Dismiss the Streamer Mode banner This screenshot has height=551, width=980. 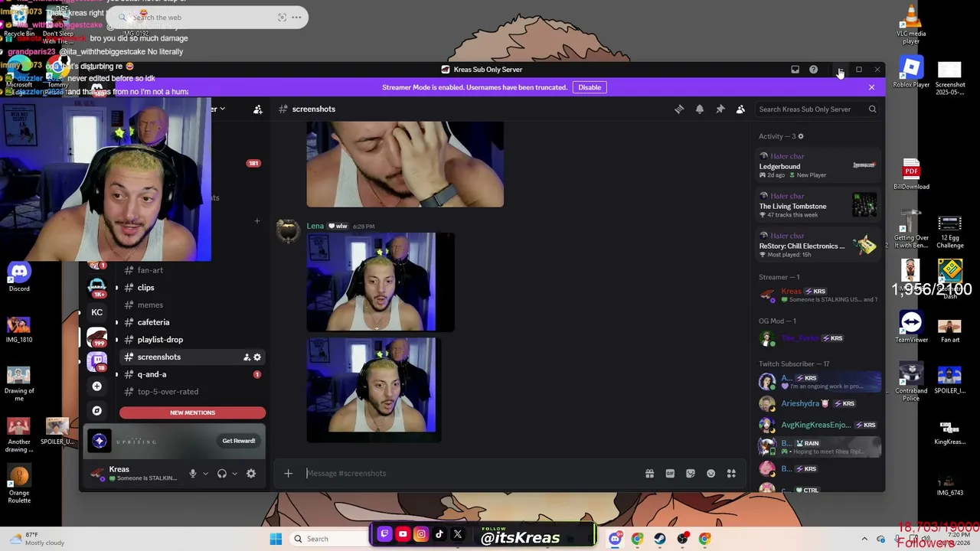click(871, 87)
